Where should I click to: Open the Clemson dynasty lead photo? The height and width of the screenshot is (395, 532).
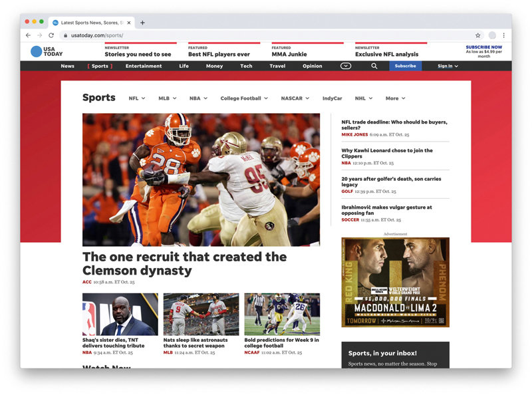(x=201, y=180)
